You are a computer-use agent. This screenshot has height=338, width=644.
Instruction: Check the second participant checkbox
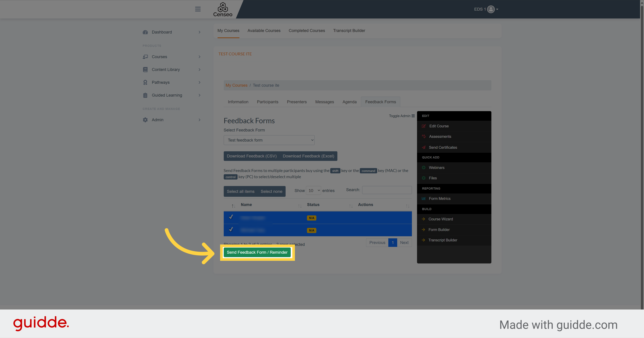click(230, 230)
